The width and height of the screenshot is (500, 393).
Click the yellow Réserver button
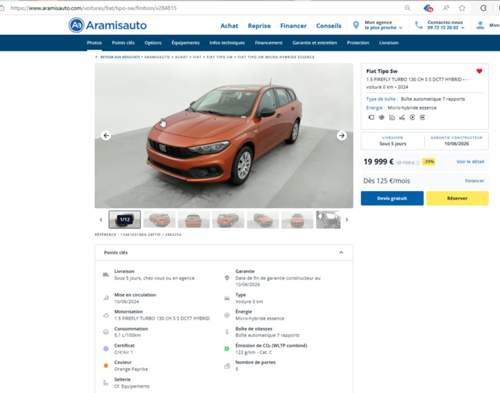457,198
